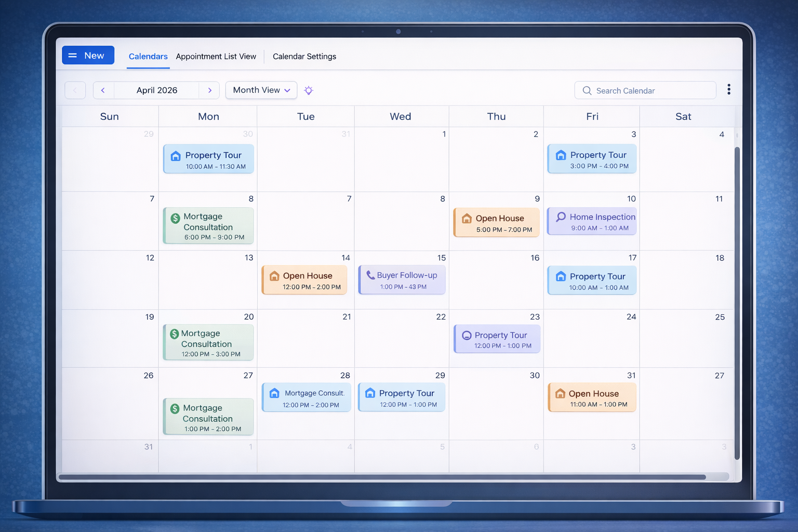
Task: Open the Month View dropdown
Action: pos(261,90)
